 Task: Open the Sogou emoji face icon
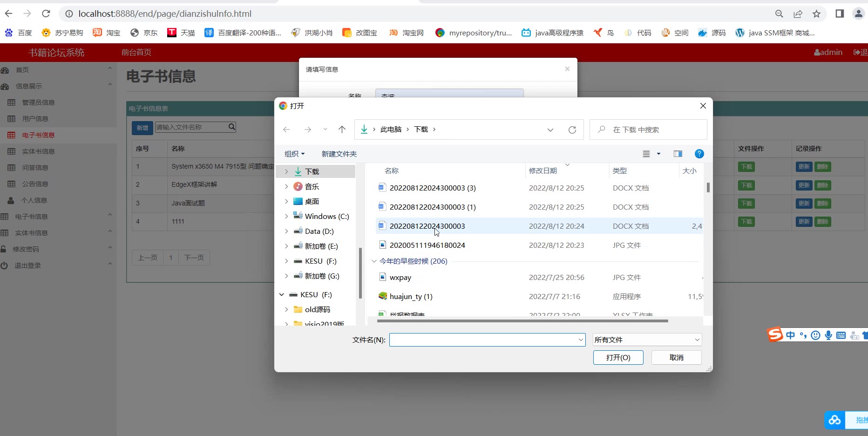[x=815, y=335]
